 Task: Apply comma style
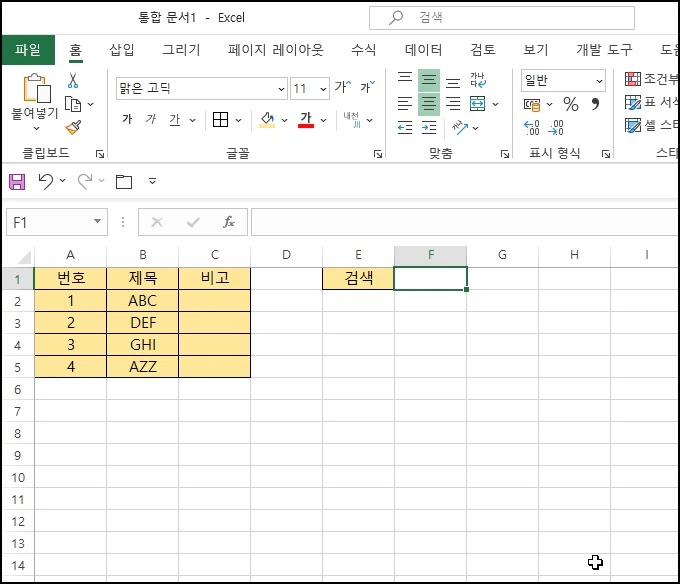click(595, 104)
